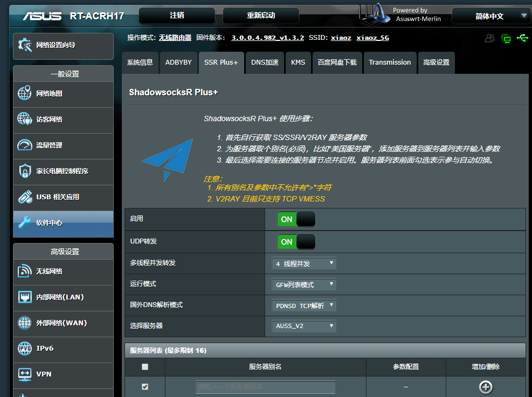The image size is (532, 397).
Task: Click the server alias input field
Action: click(x=265, y=387)
